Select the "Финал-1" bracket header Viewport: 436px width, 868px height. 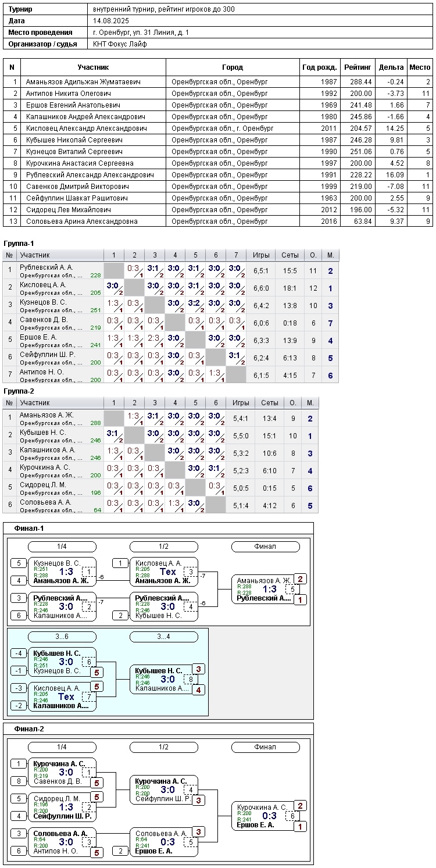[29, 528]
